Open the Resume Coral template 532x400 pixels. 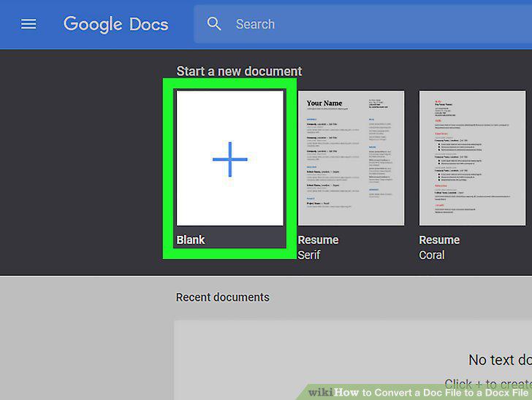pyautogui.click(x=472, y=158)
